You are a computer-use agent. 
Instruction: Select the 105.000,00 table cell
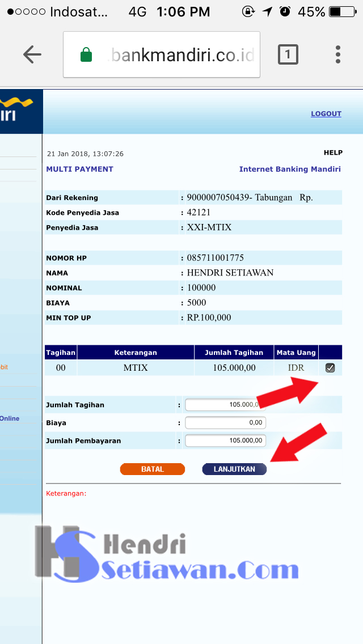coord(234,367)
